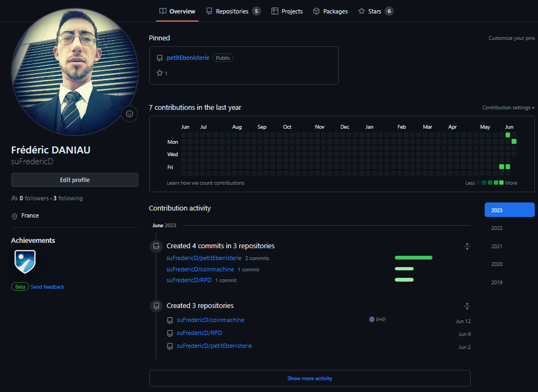538x392 pixels.
Task: Open the profile avatar photo
Action: (x=75, y=72)
